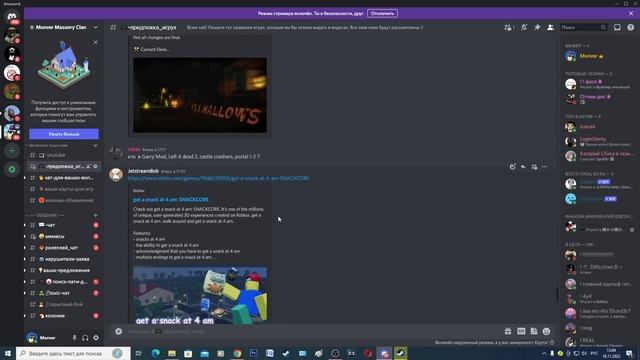Expand arrow beside toxic-чат channel
Screen dimensions: 640x360
[x=25, y=293]
